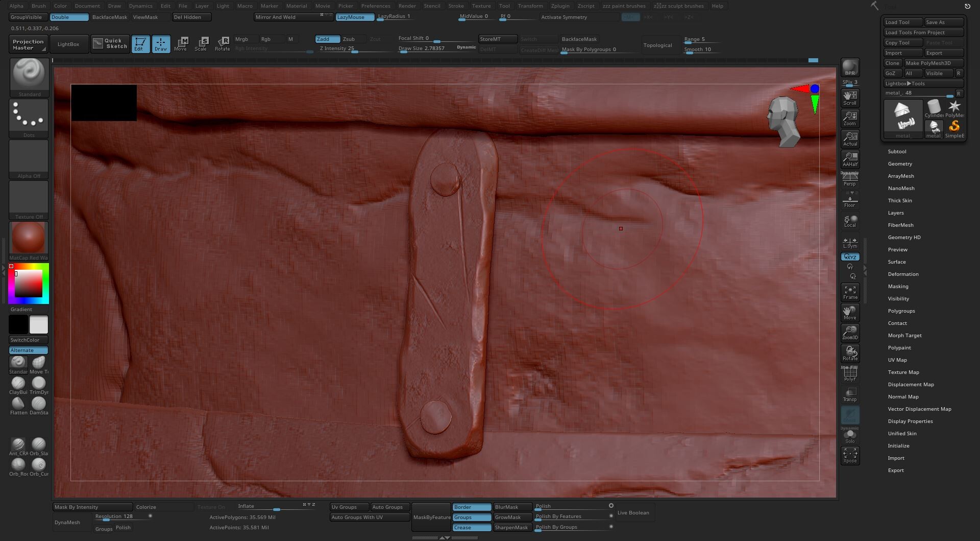980x541 pixels.
Task: Enable Solo mode icon
Action: (850, 437)
